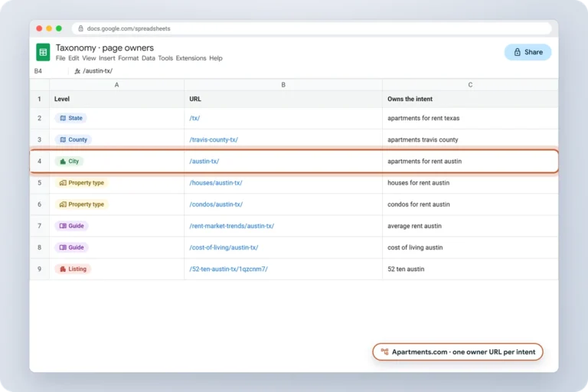Viewport: 588px width, 392px height.
Task: Click the green window maximize dot
Action: [x=59, y=28]
